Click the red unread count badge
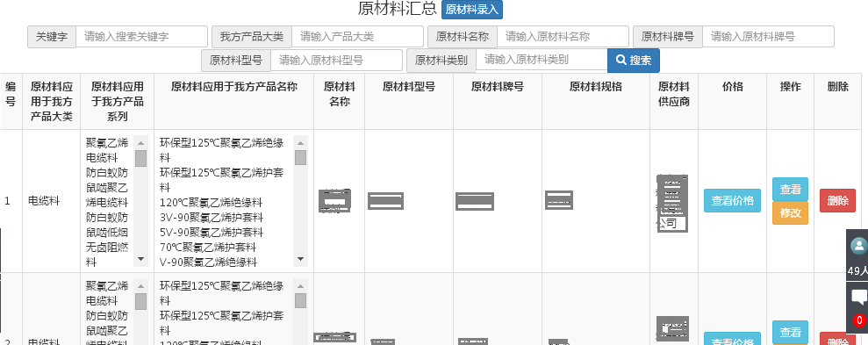Viewport: 868px width, 345px height. tap(859, 320)
